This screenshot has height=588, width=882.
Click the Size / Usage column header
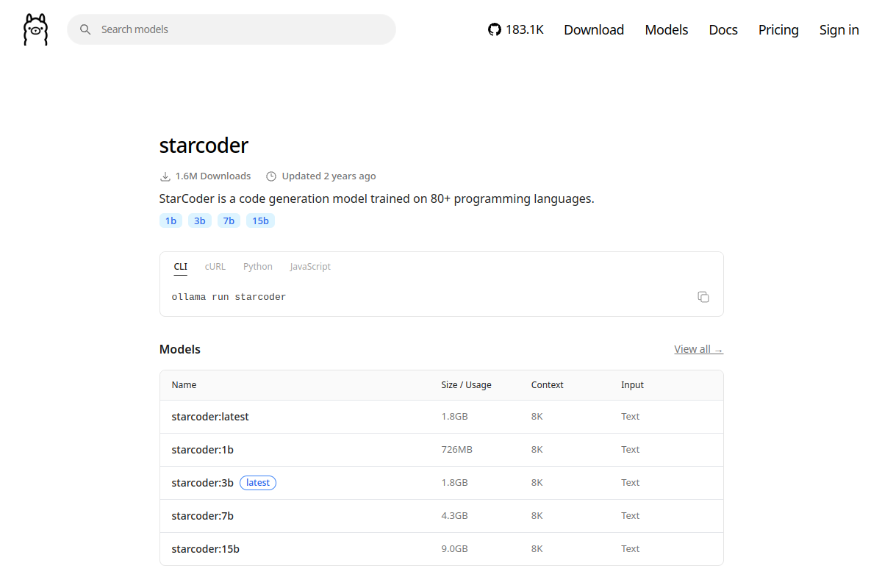466,385
